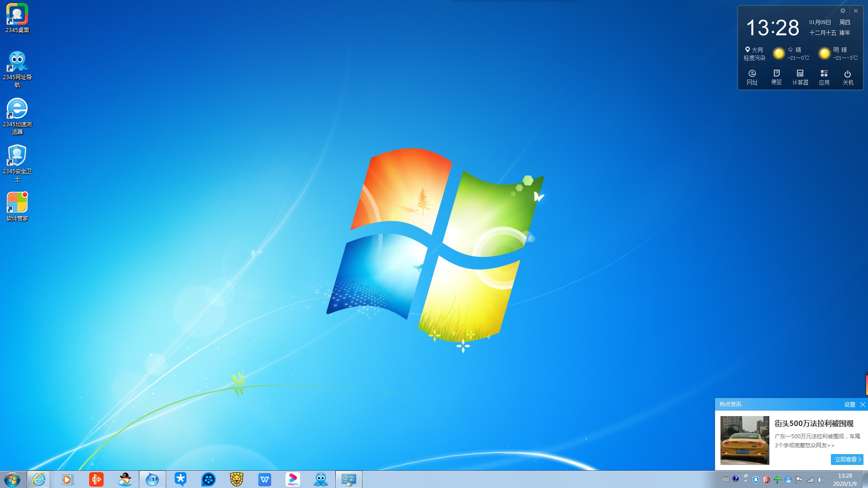Image resolution: width=868 pixels, height=488 pixels.
Task: Click the 13:28 time in the widget
Action: point(773,28)
